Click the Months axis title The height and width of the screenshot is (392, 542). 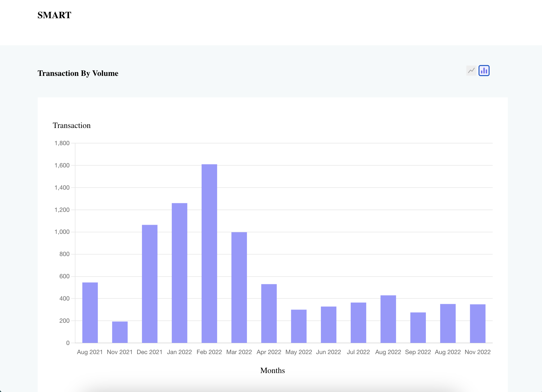click(273, 371)
